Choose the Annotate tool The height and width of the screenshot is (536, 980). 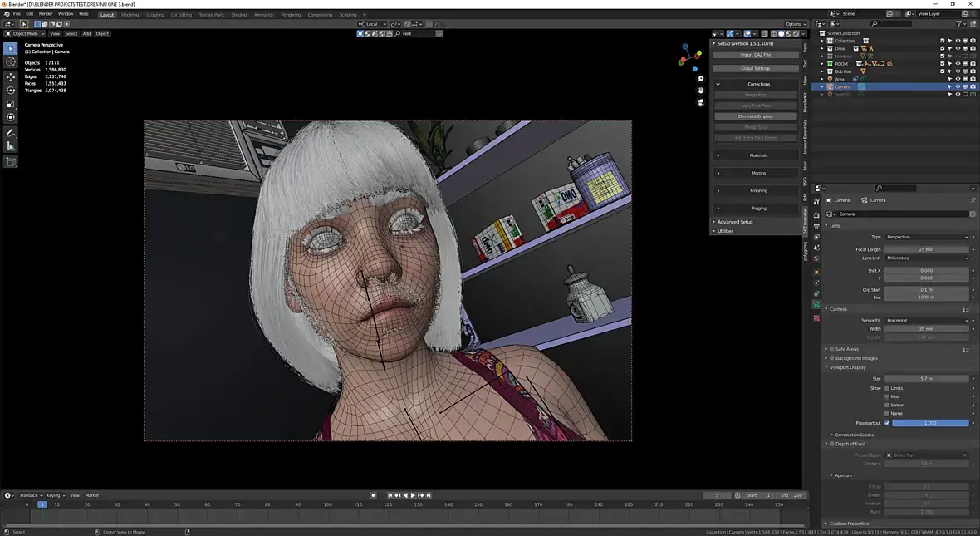click(x=11, y=132)
